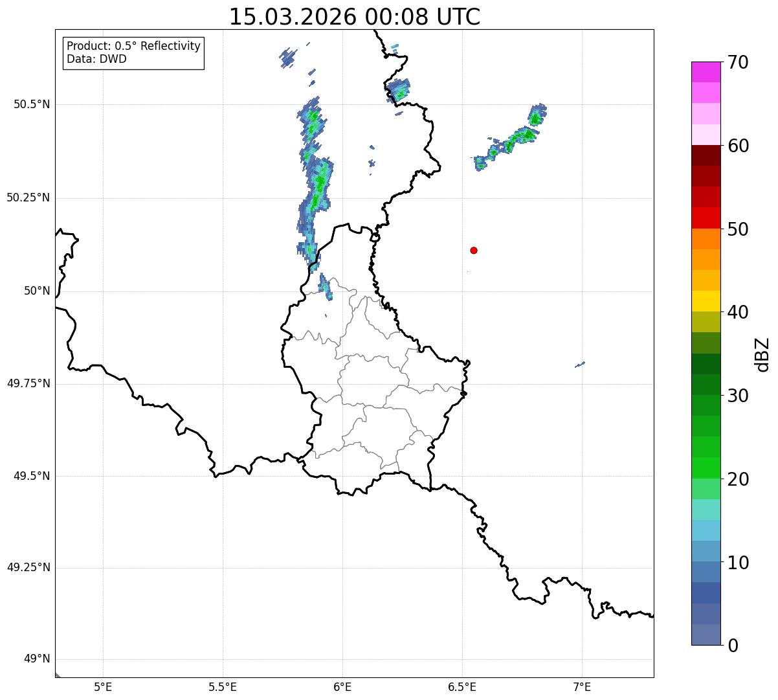Viewport: 778px width, 700px height.
Task: Click the latitude label "49°N"
Action: [37, 659]
